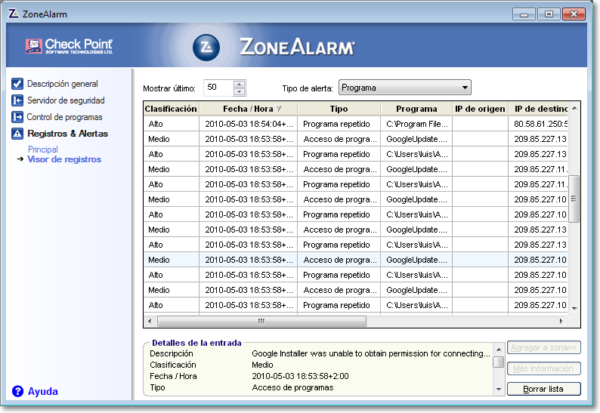Image resolution: width=600 pixels, height=413 pixels.
Task: Click the C:\Program File... program cell
Action: point(416,124)
